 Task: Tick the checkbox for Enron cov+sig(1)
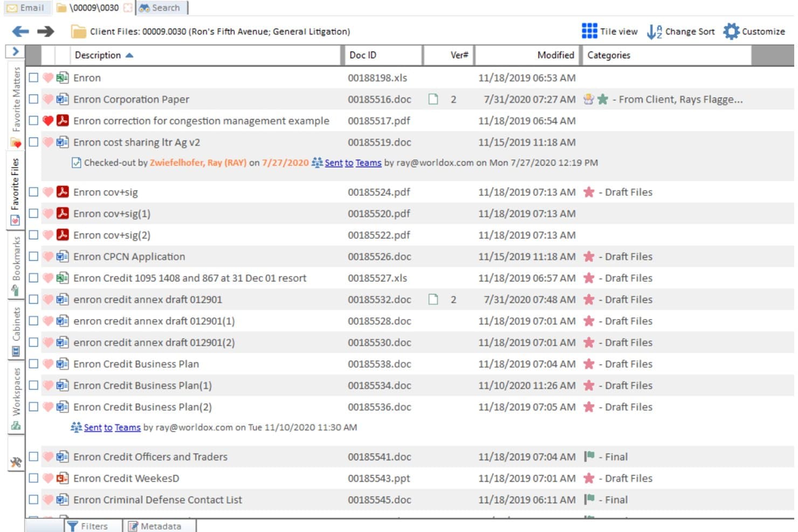33,213
